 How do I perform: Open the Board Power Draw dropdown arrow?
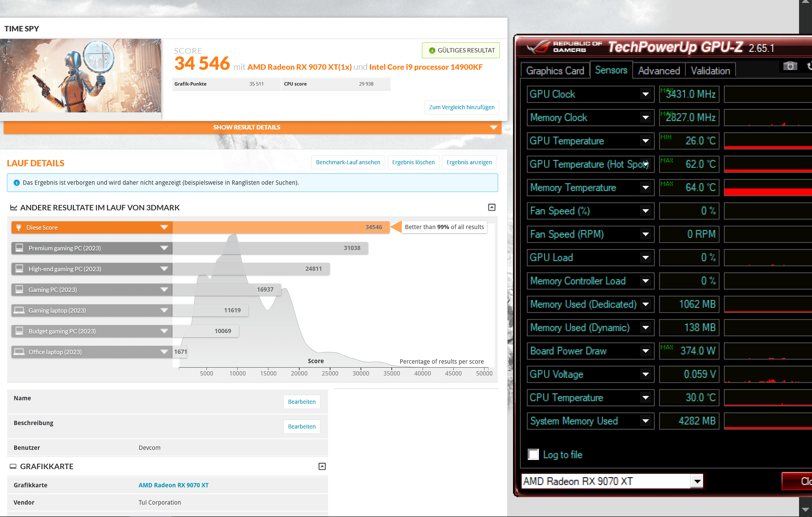point(645,351)
